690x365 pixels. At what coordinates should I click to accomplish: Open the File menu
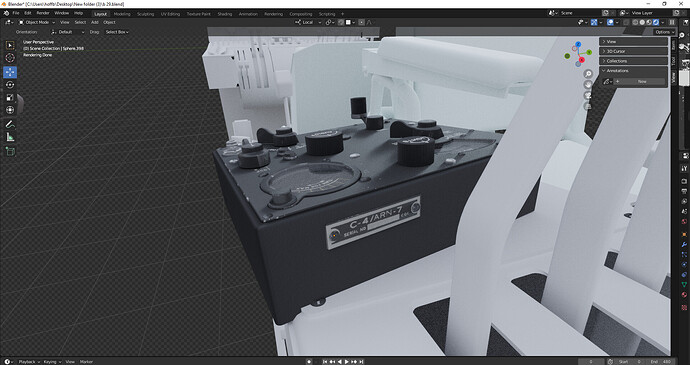(x=16, y=13)
